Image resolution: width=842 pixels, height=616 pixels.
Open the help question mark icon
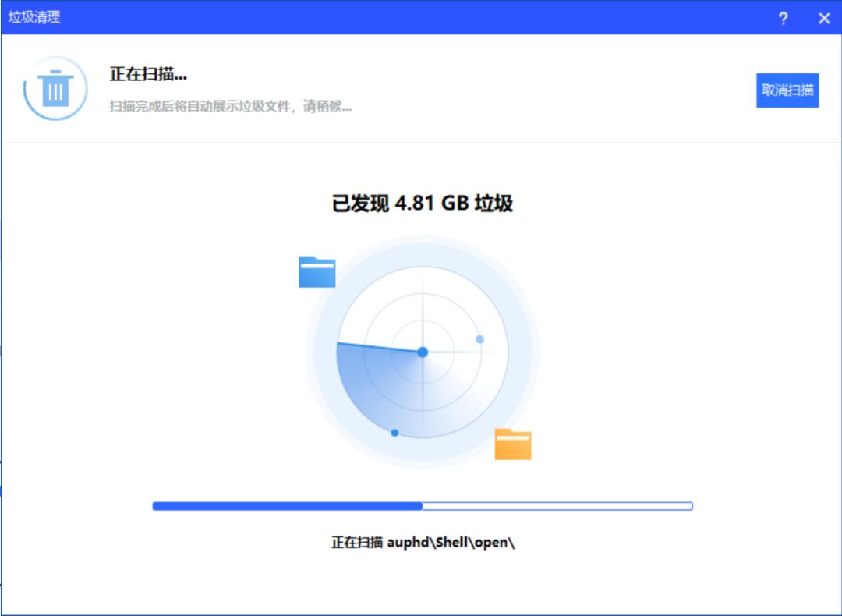[x=784, y=16]
